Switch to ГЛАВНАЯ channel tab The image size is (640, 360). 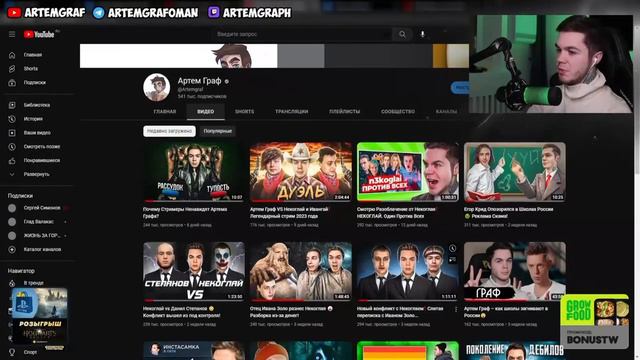165,111
